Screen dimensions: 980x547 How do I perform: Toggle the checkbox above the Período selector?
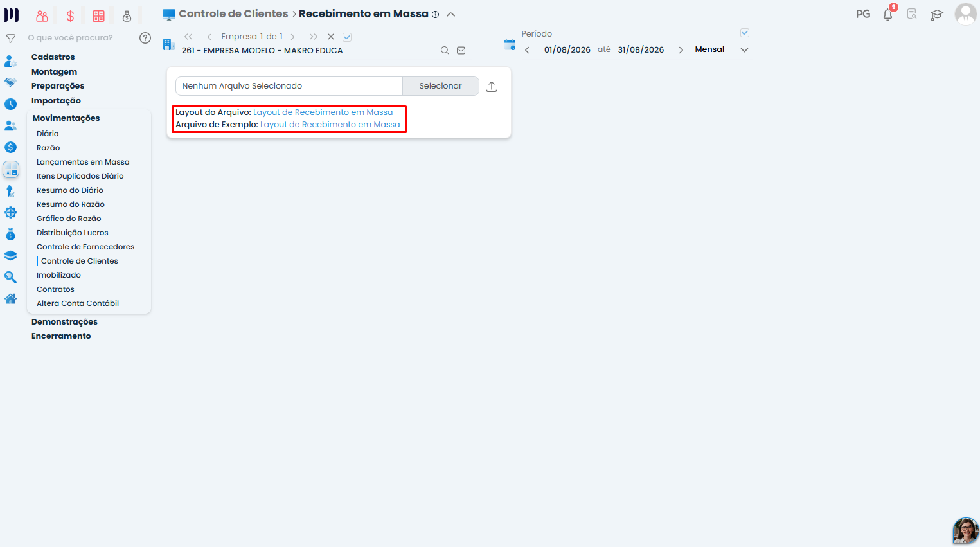click(745, 33)
